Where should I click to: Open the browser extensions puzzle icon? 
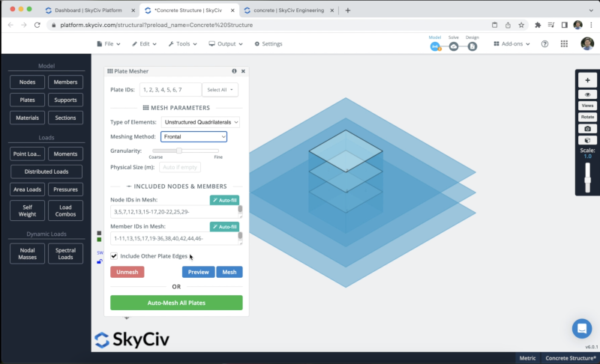click(538, 25)
